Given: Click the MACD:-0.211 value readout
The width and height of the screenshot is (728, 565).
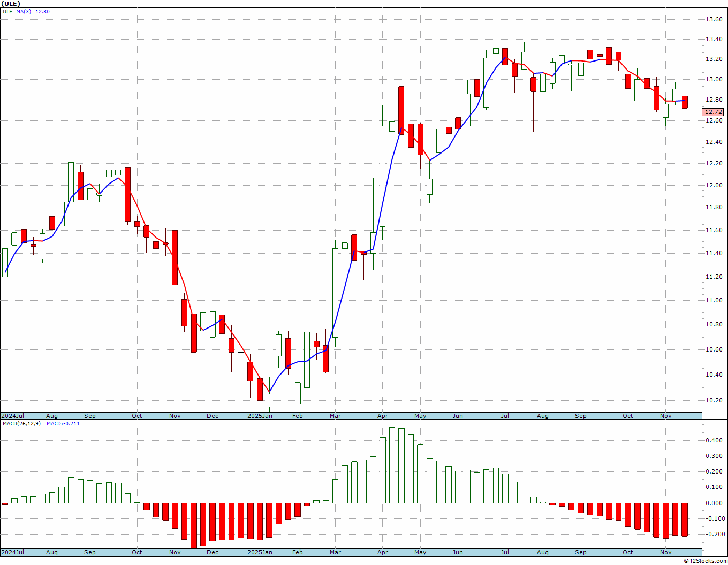Looking at the screenshot, I should (63, 423).
